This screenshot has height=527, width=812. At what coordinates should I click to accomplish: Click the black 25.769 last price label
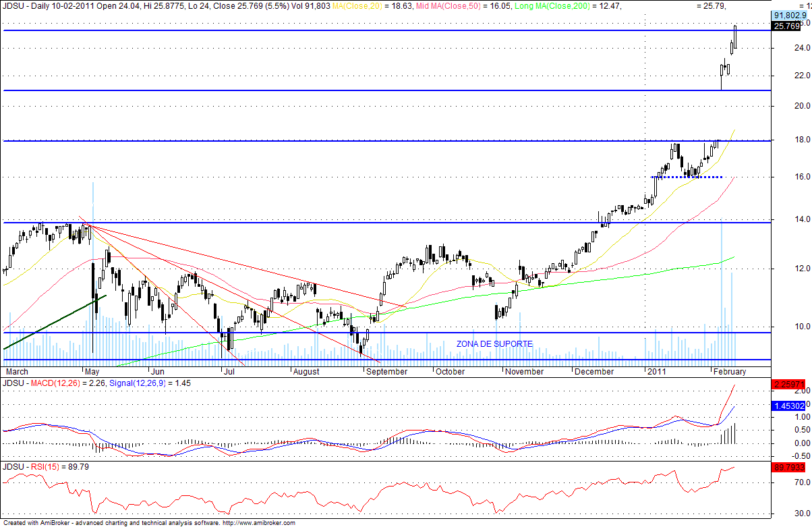[x=786, y=26]
